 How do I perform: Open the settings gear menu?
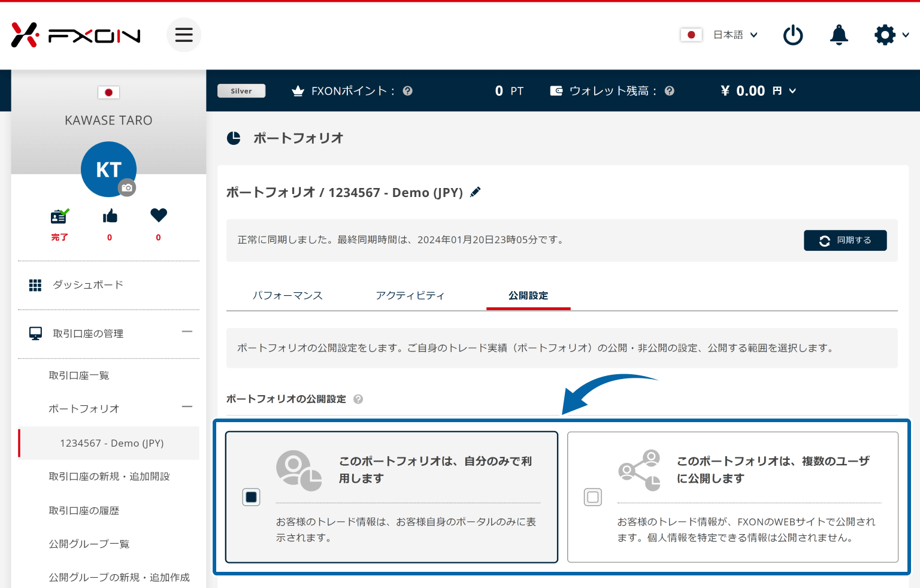point(885,35)
